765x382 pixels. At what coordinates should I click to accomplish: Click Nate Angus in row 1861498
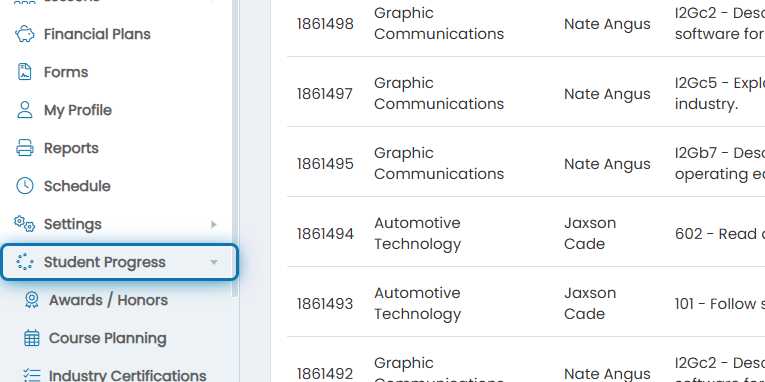point(607,24)
